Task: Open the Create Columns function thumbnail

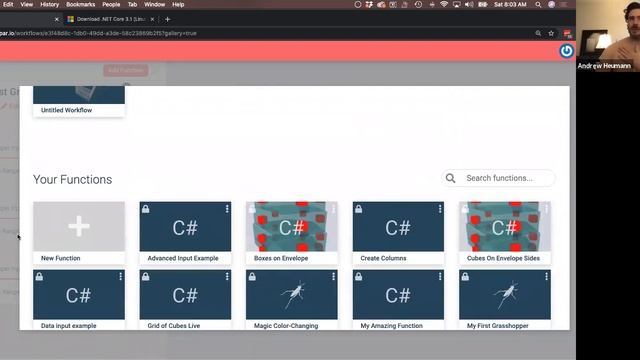Action: 398,227
